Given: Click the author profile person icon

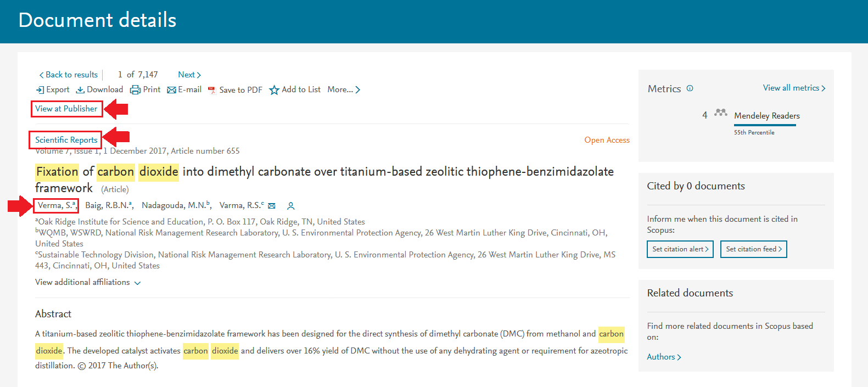Looking at the screenshot, I should click(291, 206).
